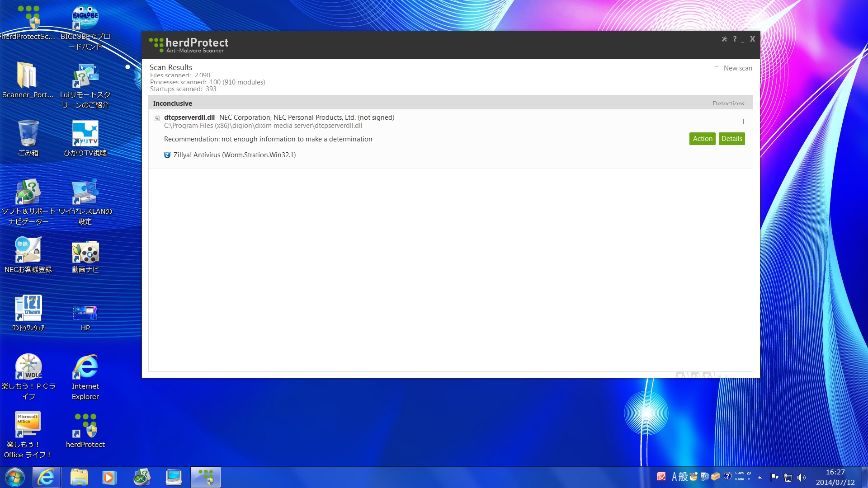Open the File Explorer taskbar icon
The image size is (868, 488).
79,478
